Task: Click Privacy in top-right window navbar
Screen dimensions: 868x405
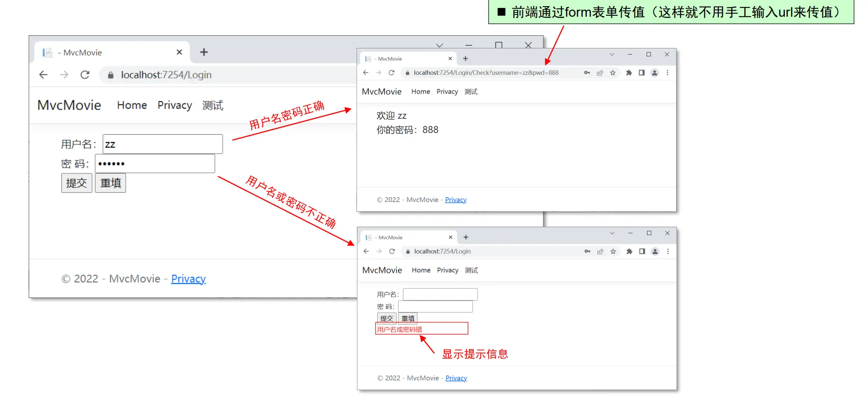Action: point(447,92)
